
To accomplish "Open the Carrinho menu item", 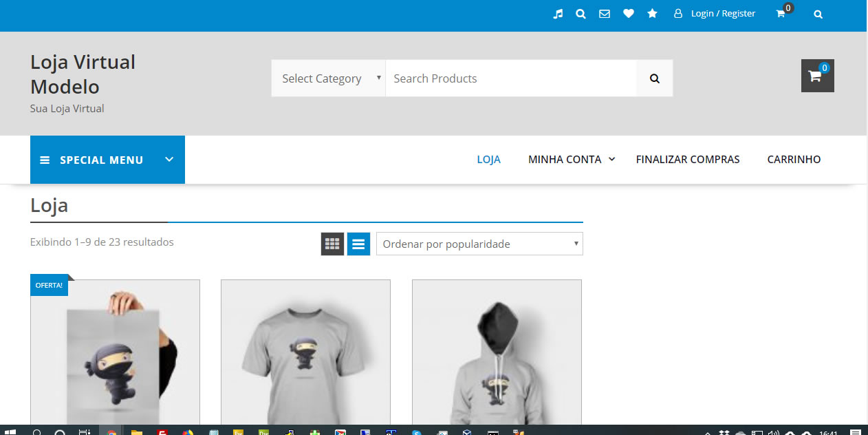I will 794,160.
